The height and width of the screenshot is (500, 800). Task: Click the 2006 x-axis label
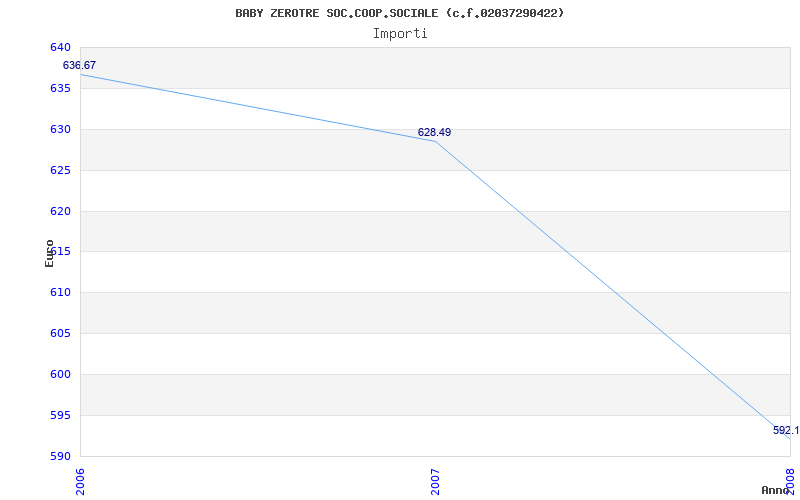coord(80,482)
